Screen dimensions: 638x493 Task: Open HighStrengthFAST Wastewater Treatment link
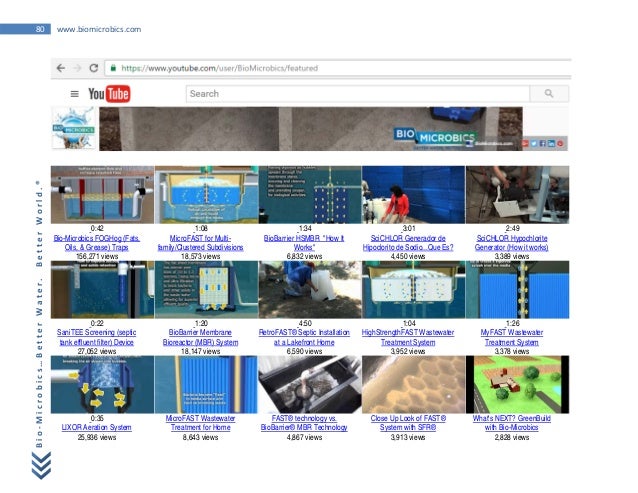408,337
